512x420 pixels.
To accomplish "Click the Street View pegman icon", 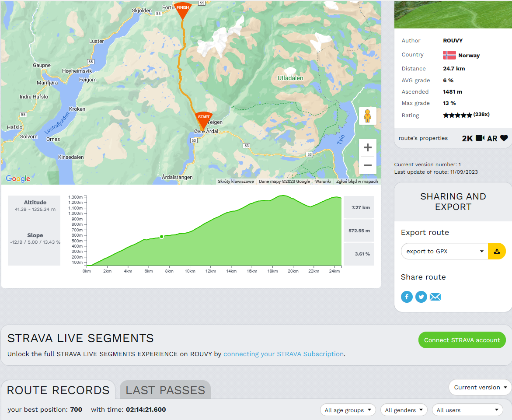I will pyautogui.click(x=367, y=116).
